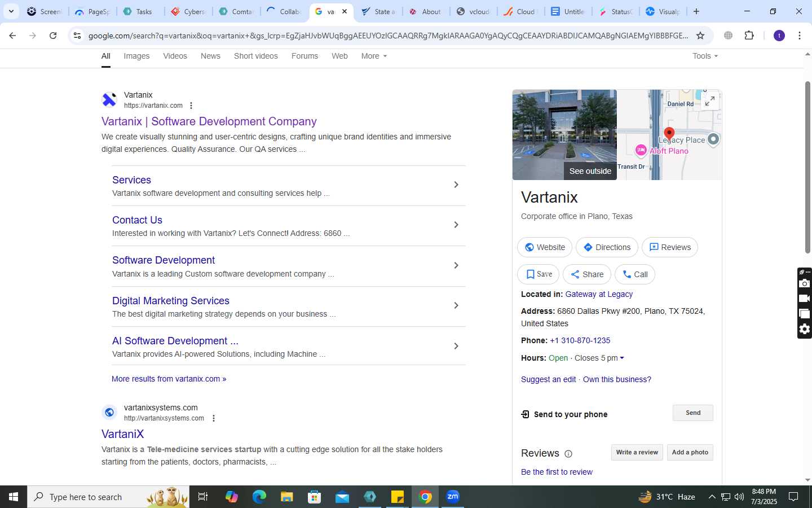
Task: Select the Videos search filter
Action: point(175,56)
